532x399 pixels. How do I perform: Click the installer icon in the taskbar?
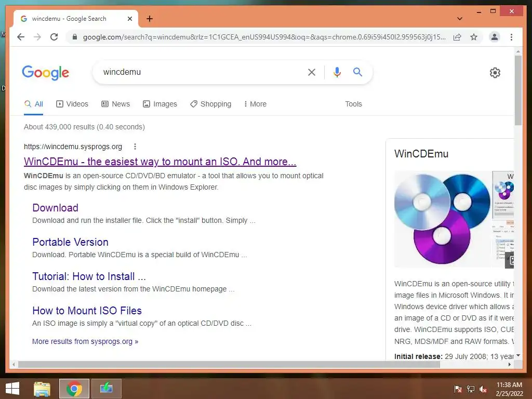click(106, 389)
